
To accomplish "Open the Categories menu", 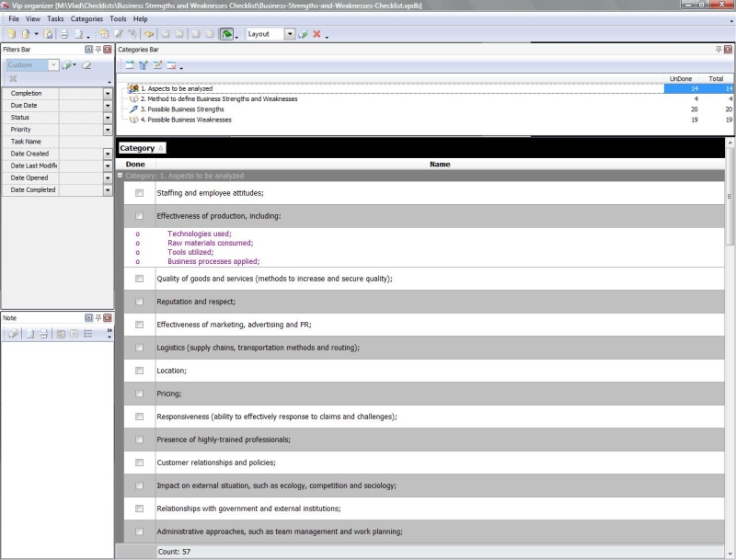I will [x=87, y=18].
